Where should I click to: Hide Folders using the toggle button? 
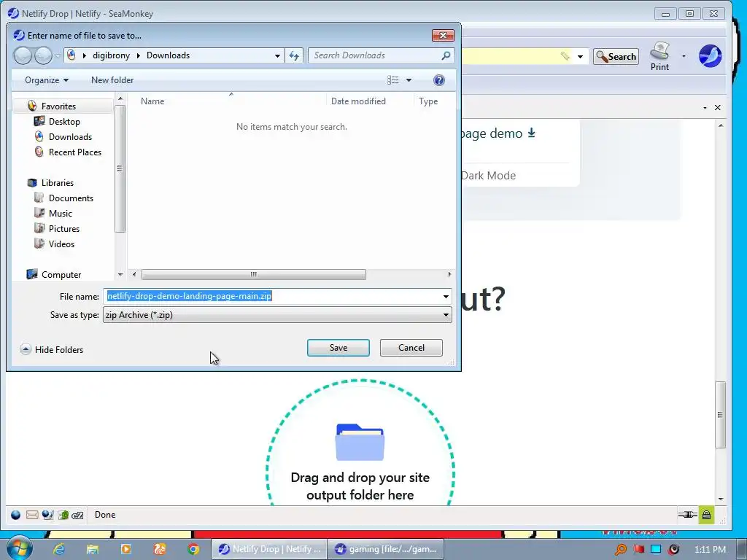coord(52,349)
